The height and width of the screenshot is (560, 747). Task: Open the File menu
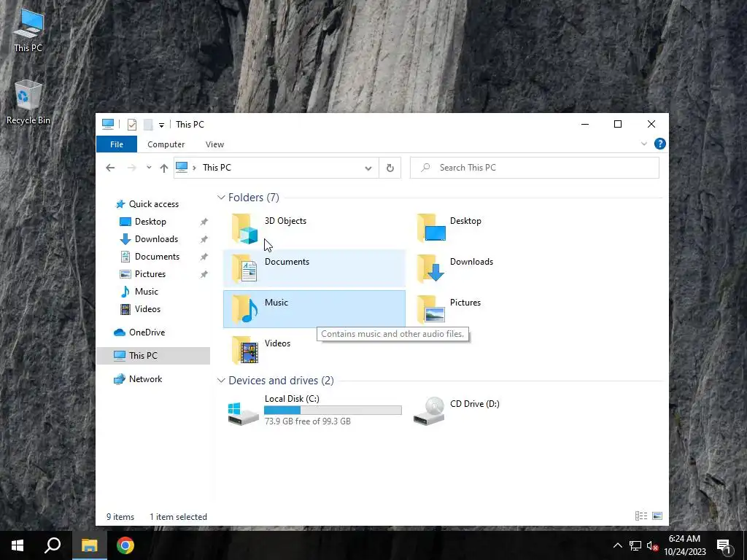click(117, 144)
